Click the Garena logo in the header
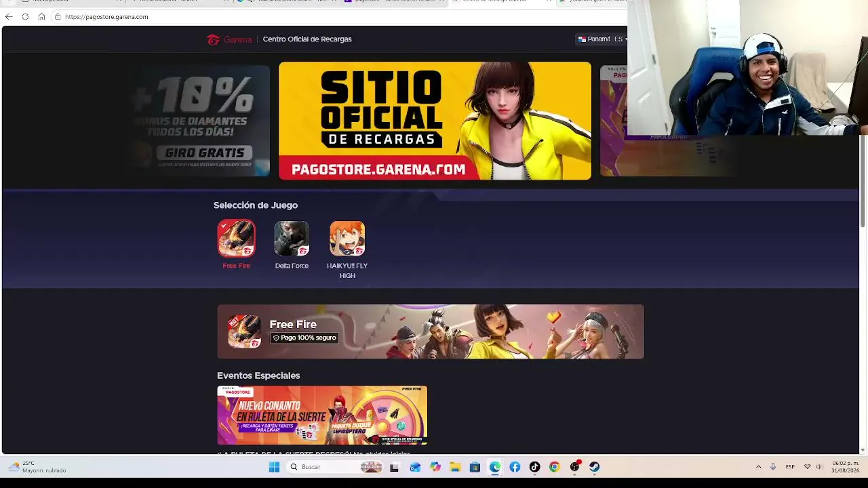The width and height of the screenshot is (868, 488). click(229, 39)
